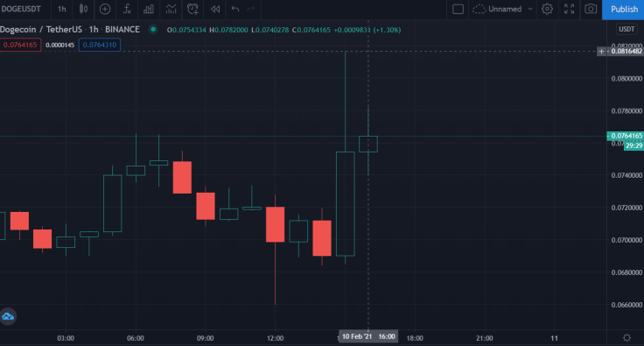Image resolution: width=644 pixels, height=346 pixels.
Task: Click the +0.0009831 (+1.30%) change value
Action: pyautogui.click(x=367, y=30)
